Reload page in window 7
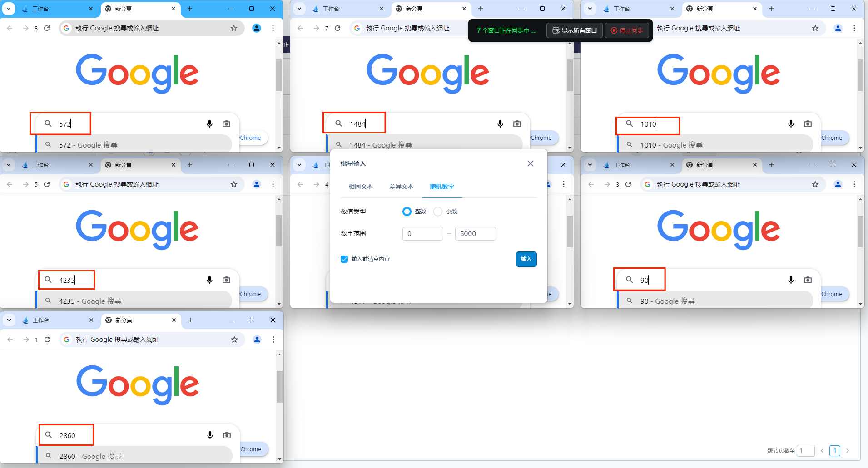 (337, 28)
